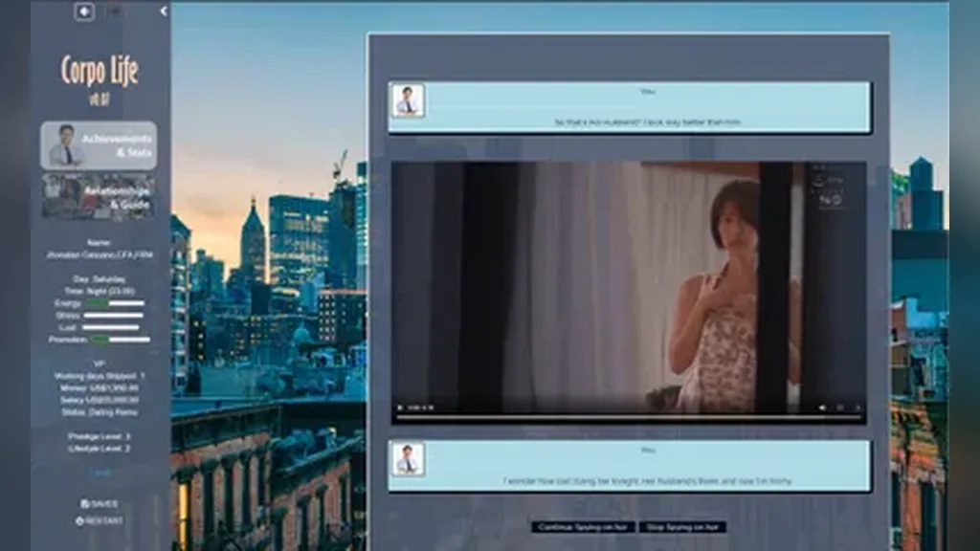Click the 'Status: Dating' line
This screenshot has height=551, width=980.
(99, 412)
